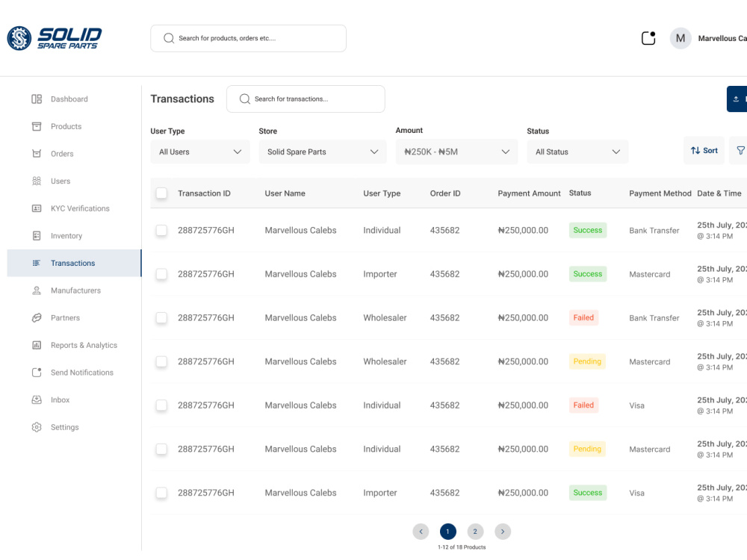Check the Importer Mastercard Success row
Viewport: 747px width, 560px height.
point(161,274)
